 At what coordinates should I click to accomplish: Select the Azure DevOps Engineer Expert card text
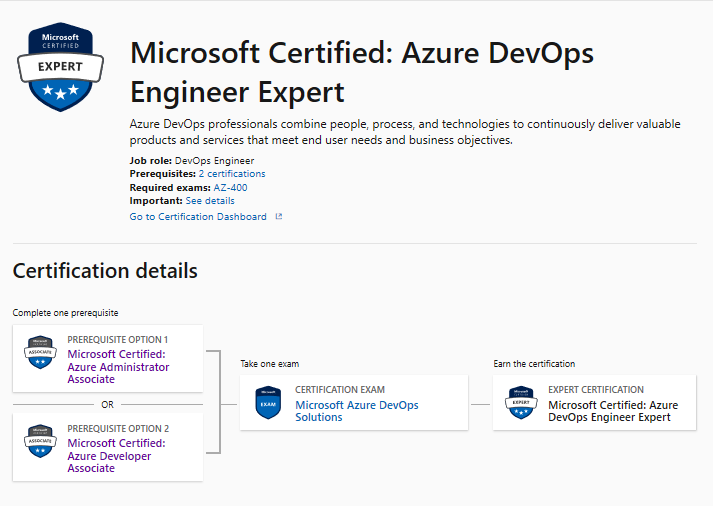[613, 411]
